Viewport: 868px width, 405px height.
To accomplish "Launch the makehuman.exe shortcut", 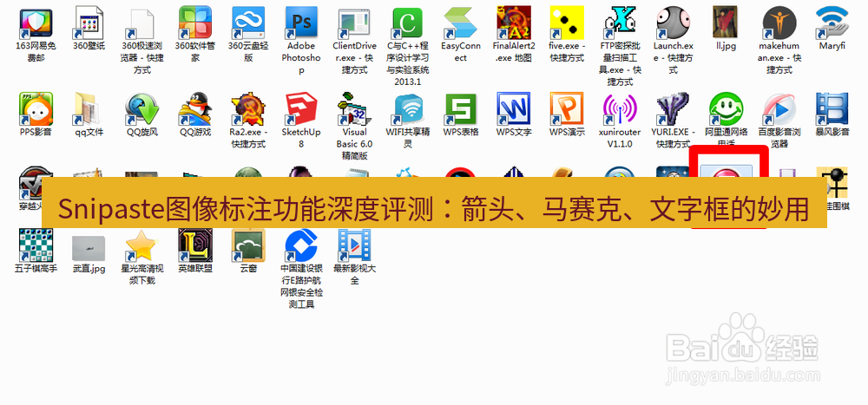I will 780,23.
